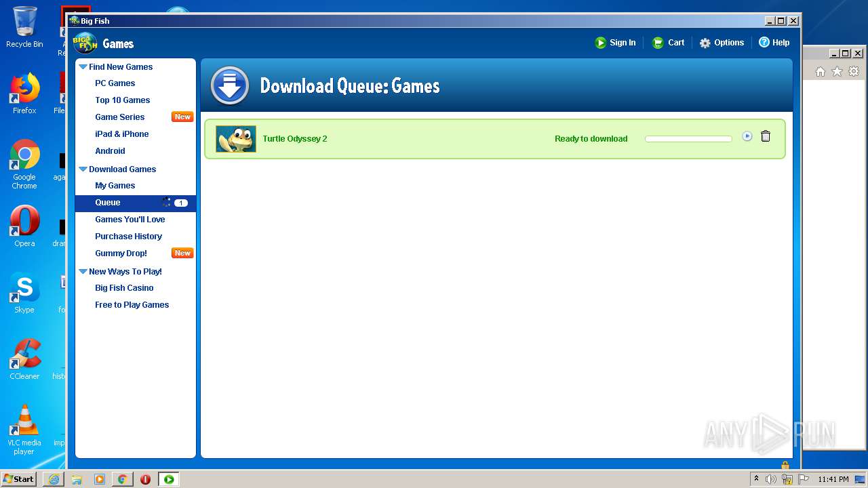Click the Ready to download status text
The height and width of the screenshot is (488, 868).
click(591, 139)
